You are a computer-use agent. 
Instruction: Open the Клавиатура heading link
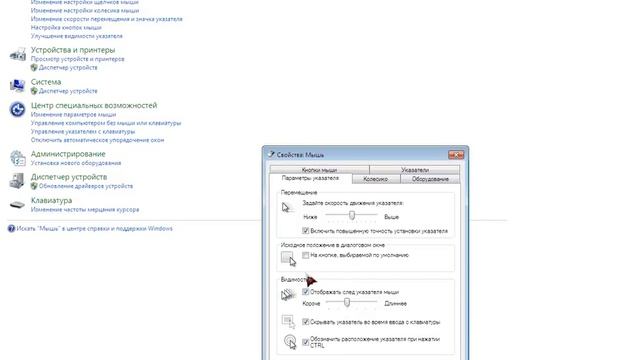point(51,200)
